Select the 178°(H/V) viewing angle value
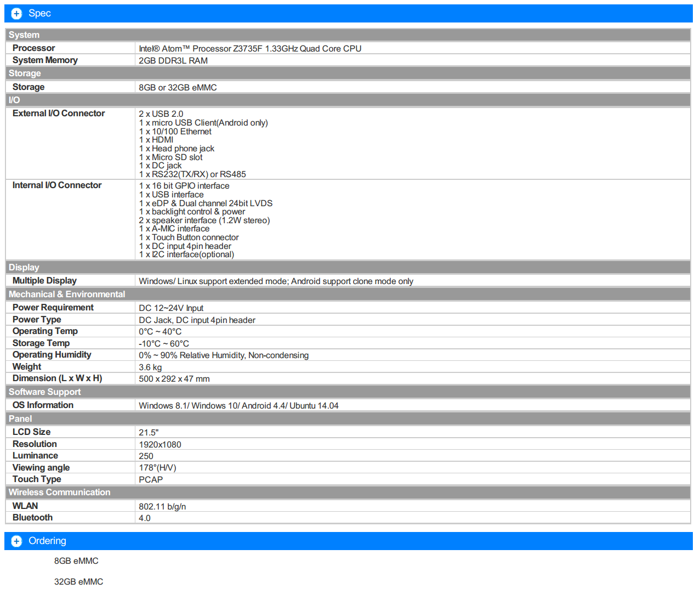 [157, 468]
